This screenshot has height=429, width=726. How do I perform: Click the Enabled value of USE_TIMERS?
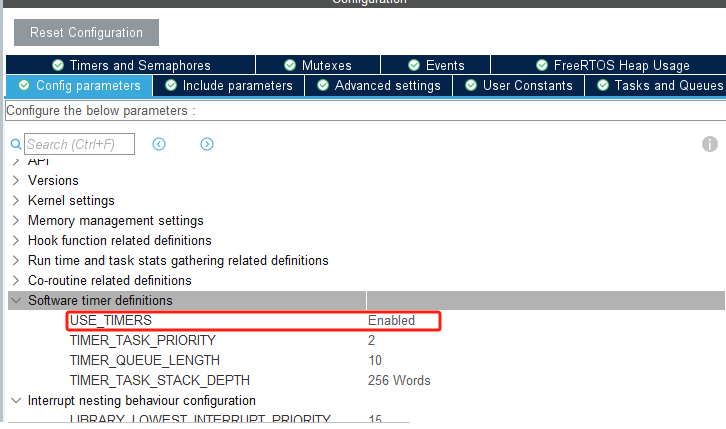[391, 320]
